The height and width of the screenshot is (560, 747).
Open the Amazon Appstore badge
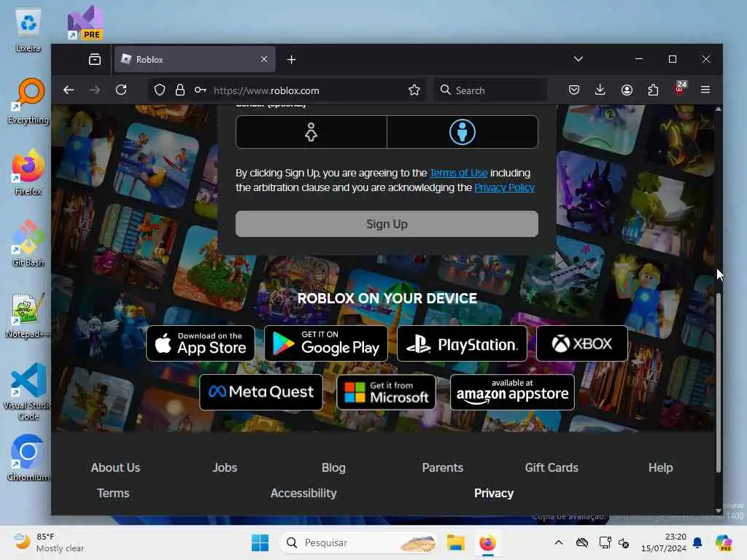pyautogui.click(x=512, y=392)
